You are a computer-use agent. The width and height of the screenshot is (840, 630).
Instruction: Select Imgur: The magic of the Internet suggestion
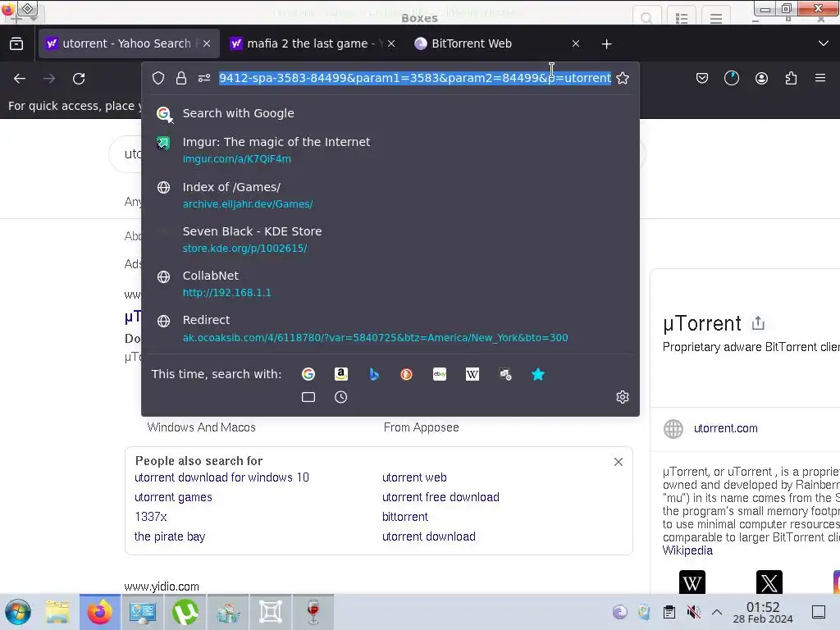click(390, 150)
